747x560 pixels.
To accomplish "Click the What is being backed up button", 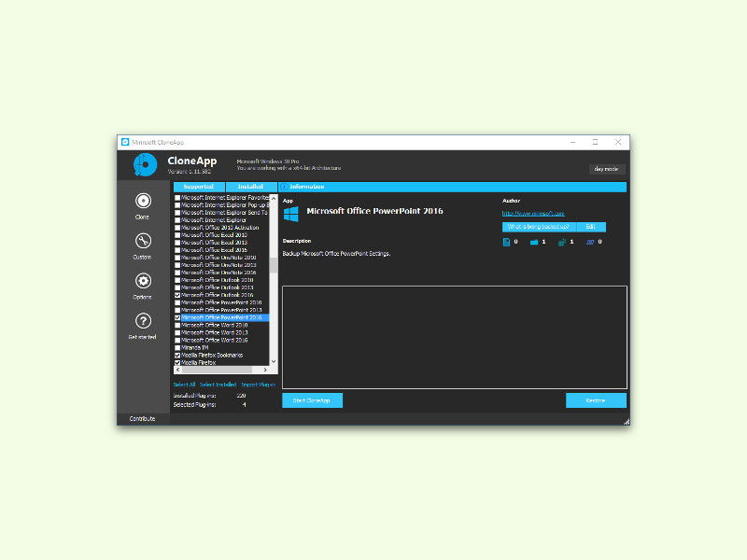I will click(539, 227).
